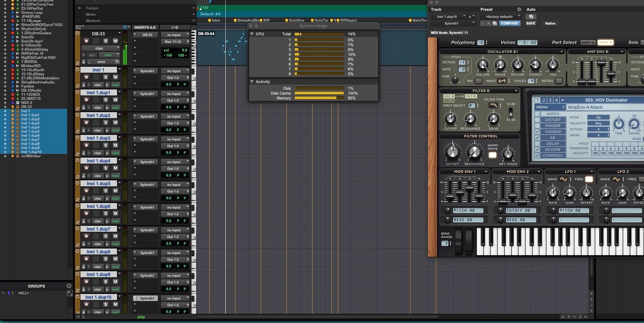Click the plug-in automation enable icon
This screenshot has width=644, height=323.
(x=531, y=17)
